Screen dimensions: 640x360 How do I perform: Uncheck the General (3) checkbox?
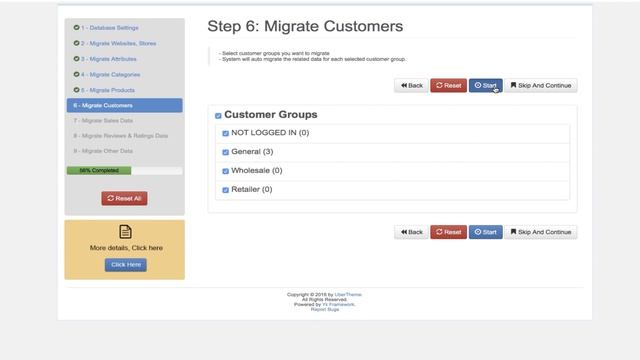(225, 152)
